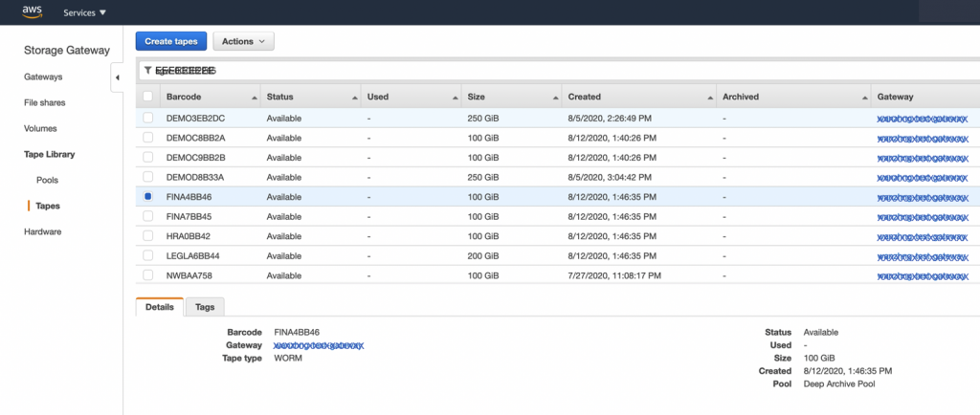Select checkbox for tape DEMOD8B33A
Image resolution: width=980 pixels, height=415 pixels.
tap(147, 177)
